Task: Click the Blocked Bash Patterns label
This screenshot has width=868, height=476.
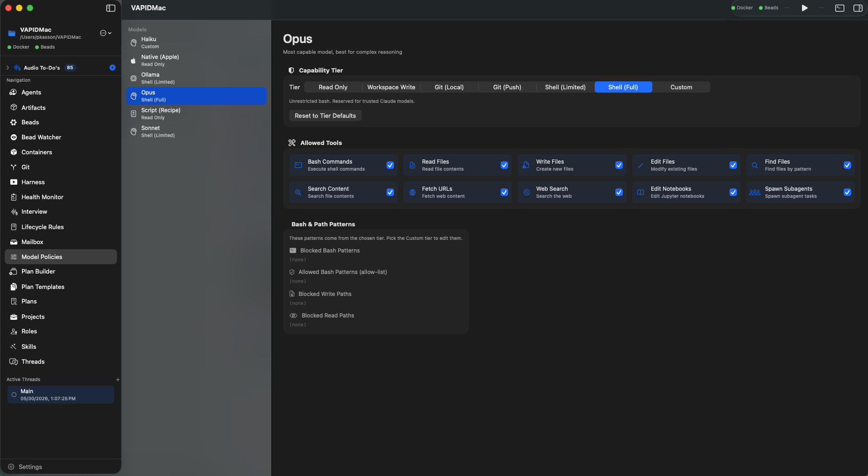Action: (330, 251)
